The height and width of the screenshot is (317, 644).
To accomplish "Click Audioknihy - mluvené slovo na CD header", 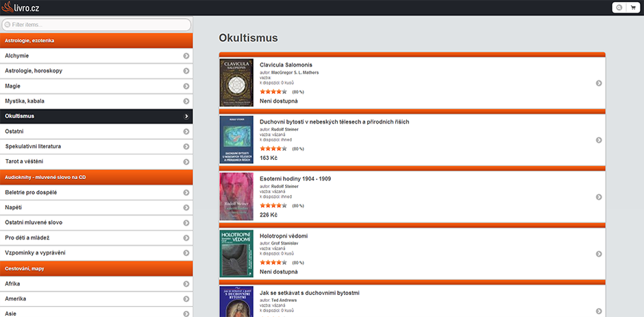I will pos(97,177).
